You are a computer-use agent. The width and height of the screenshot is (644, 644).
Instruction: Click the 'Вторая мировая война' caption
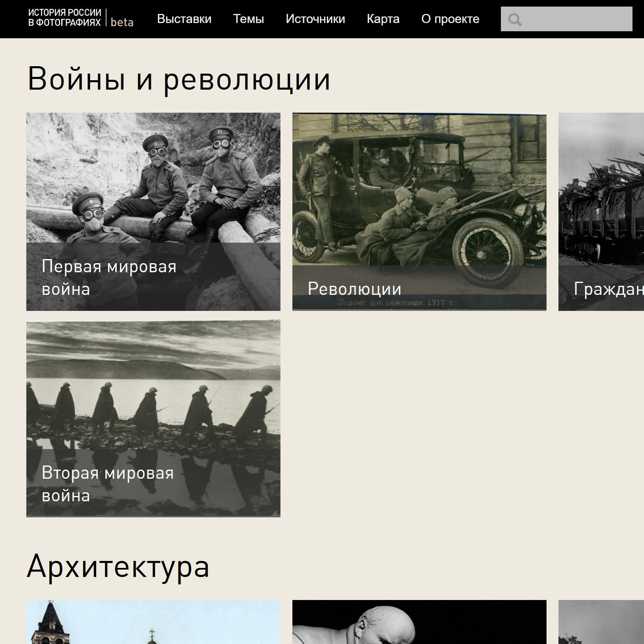pyautogui.click(x=108, y=484)
